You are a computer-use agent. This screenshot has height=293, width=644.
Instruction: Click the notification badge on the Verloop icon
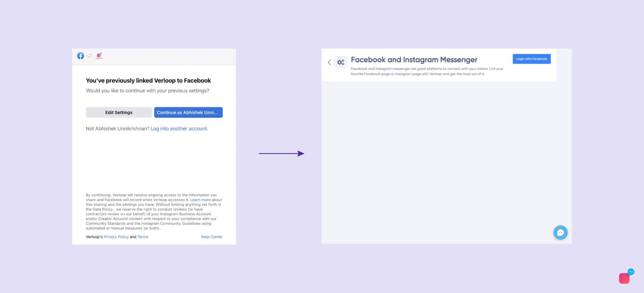pyautogui.click(x=101, y=54)
